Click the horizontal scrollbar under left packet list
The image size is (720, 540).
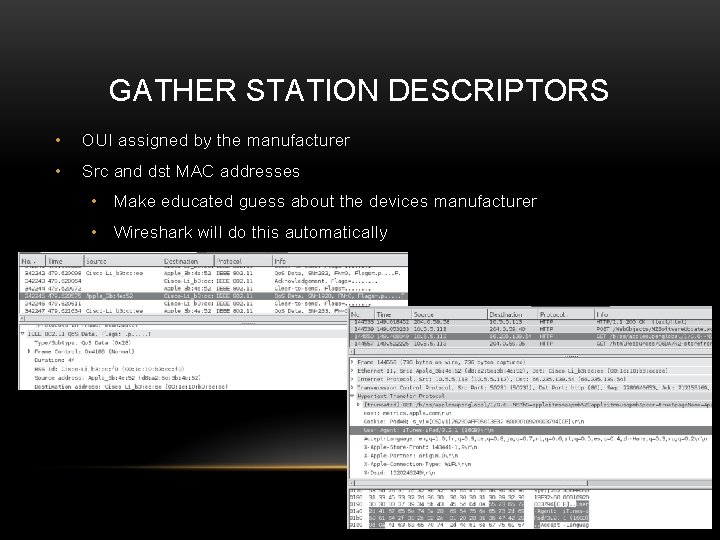click(x=184, y=319)
